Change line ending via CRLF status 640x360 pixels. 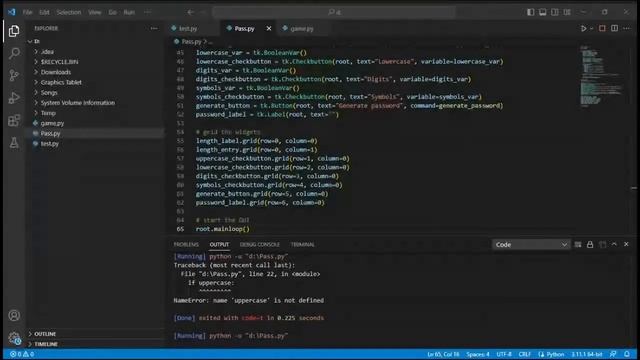click(x=524, y=354)
